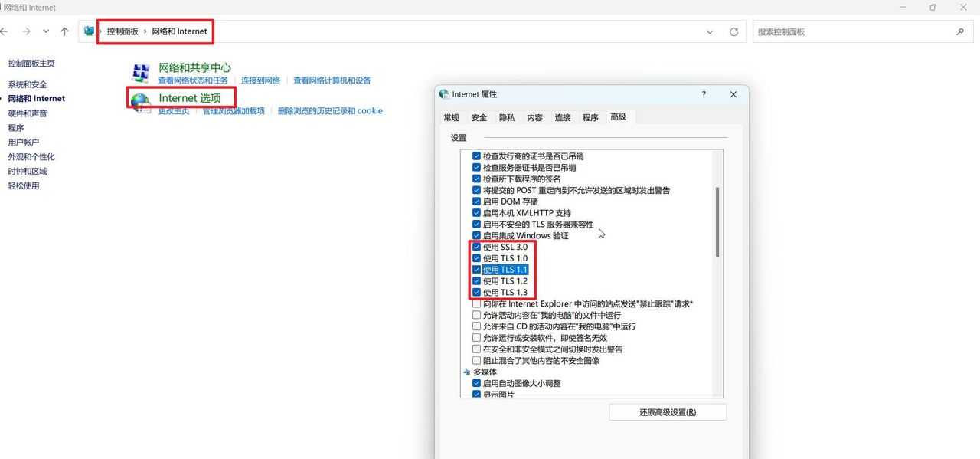The width and height of the screenshot is (980, 459).
Task: Enable 阻止混合了其他内容的不安全图像
Action: (x=477, y=360)
